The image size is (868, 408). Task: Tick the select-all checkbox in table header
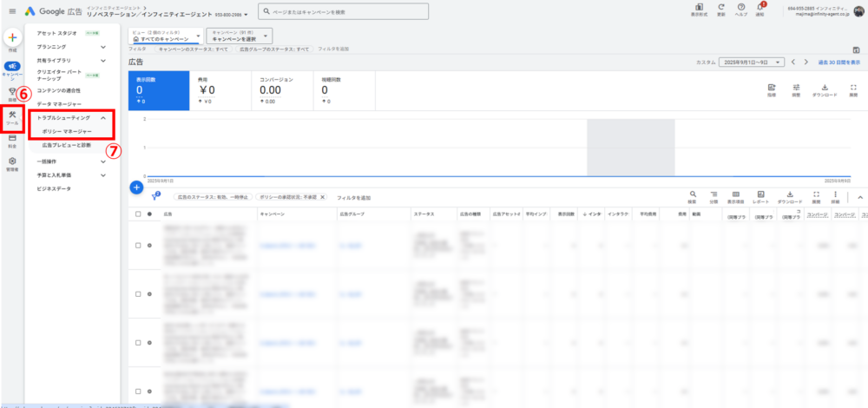point(137,213)
